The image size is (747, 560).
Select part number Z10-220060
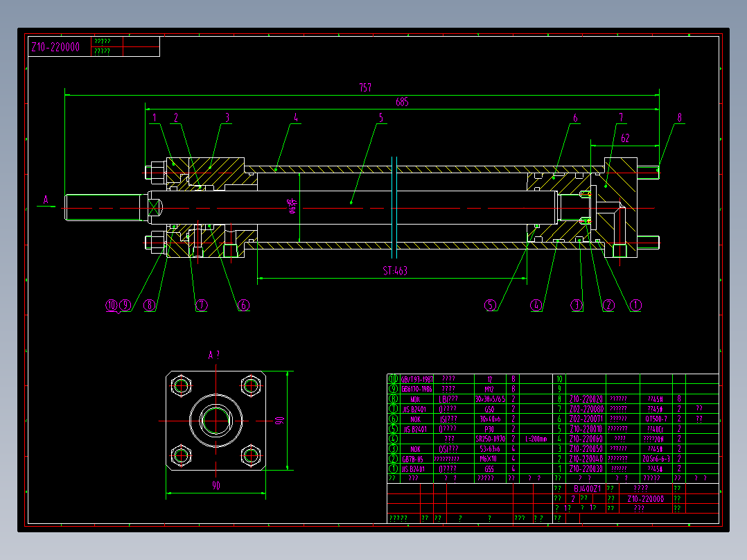coord(586,439)
